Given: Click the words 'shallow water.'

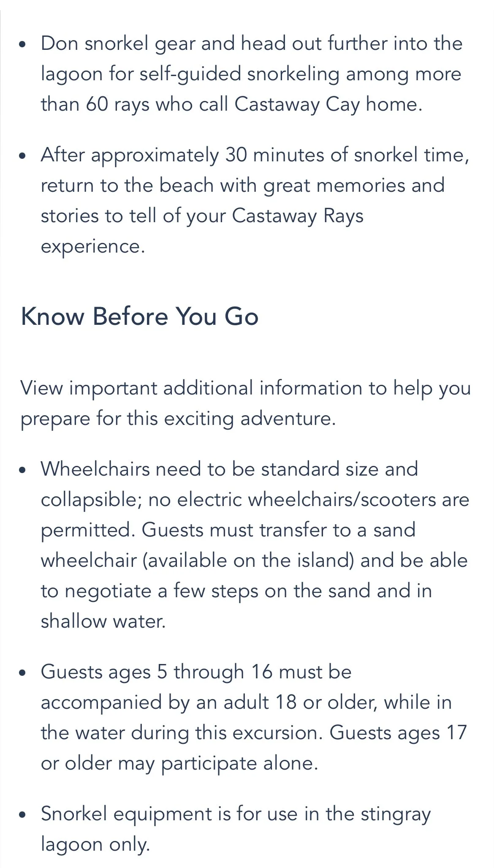Looking at the screenshot, I should coord(103,621).
